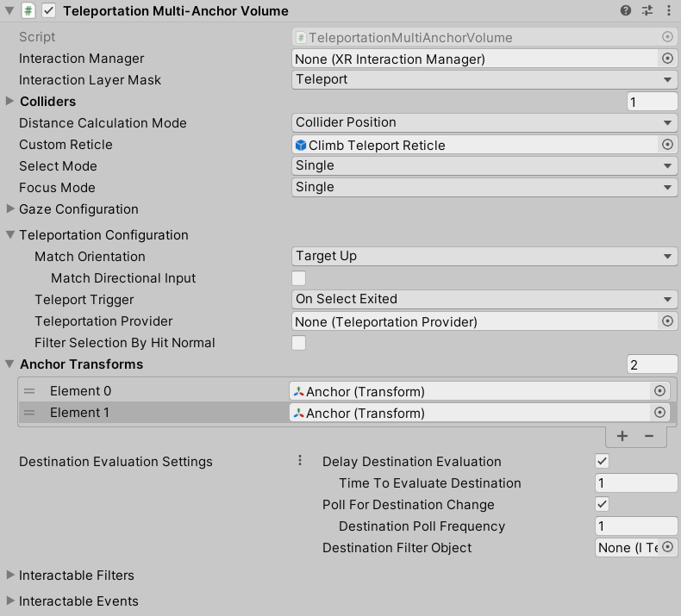Open component help reference icon
This screenshot has width=681, height=616.
coord(626,11)
